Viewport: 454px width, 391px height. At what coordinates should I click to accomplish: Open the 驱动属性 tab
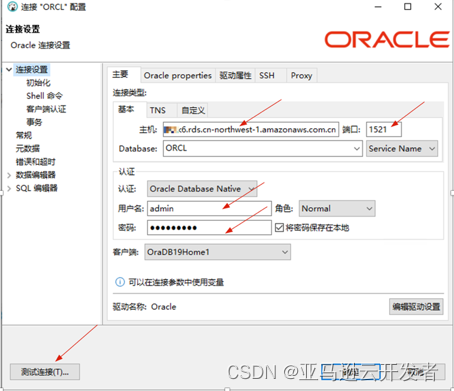(235, 76)
